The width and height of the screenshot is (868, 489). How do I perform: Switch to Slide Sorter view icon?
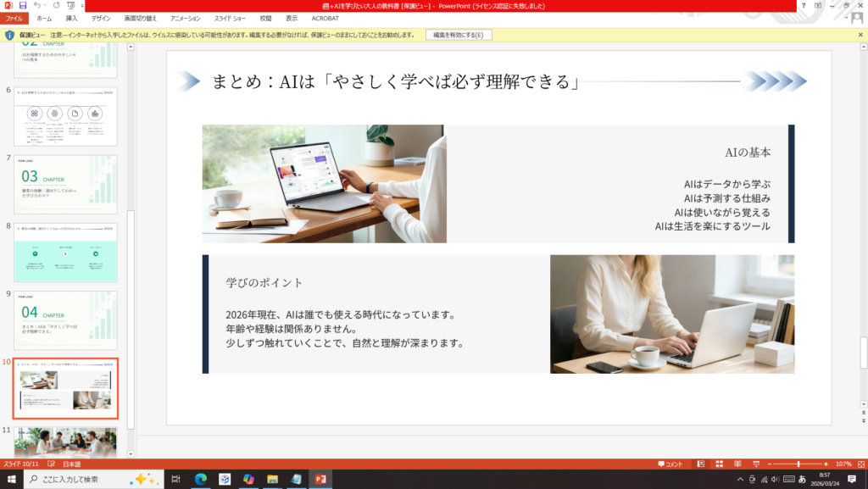717,464
